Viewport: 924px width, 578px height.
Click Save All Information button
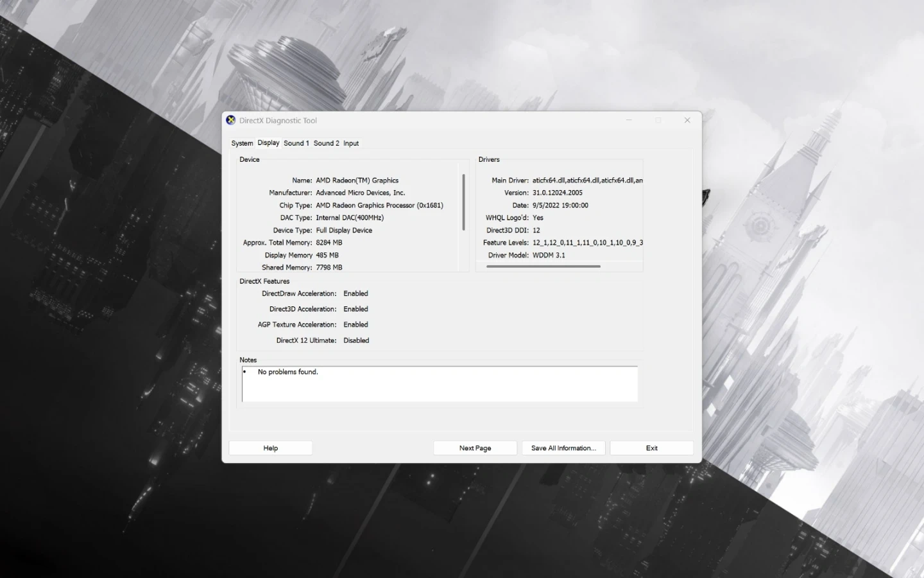pyautogui.click(x=563, y=448)
